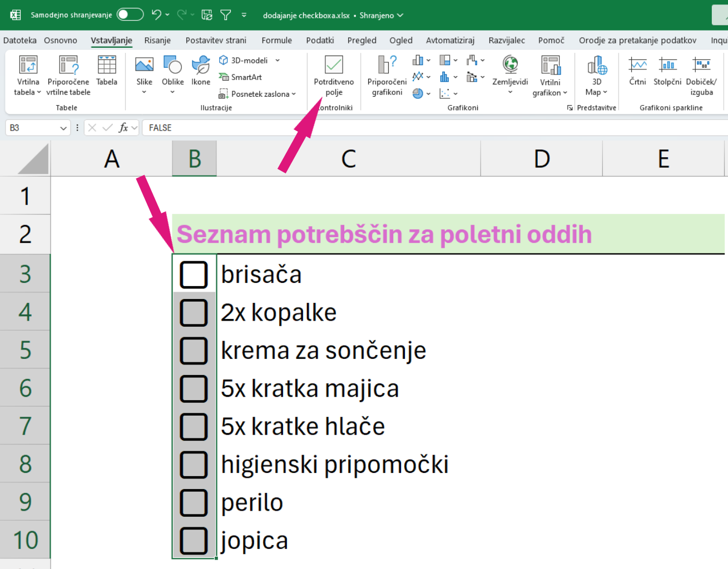Tick the checkbox next to 2x kopalke
Image resolution: width=728 pixels, height=569 pixels.
(x=194, y=312)
